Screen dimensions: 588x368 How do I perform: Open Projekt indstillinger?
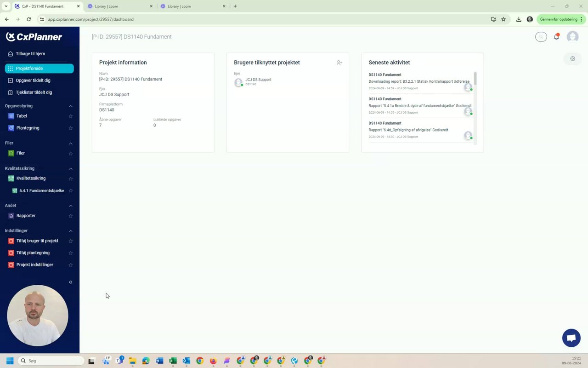point(35,264)
